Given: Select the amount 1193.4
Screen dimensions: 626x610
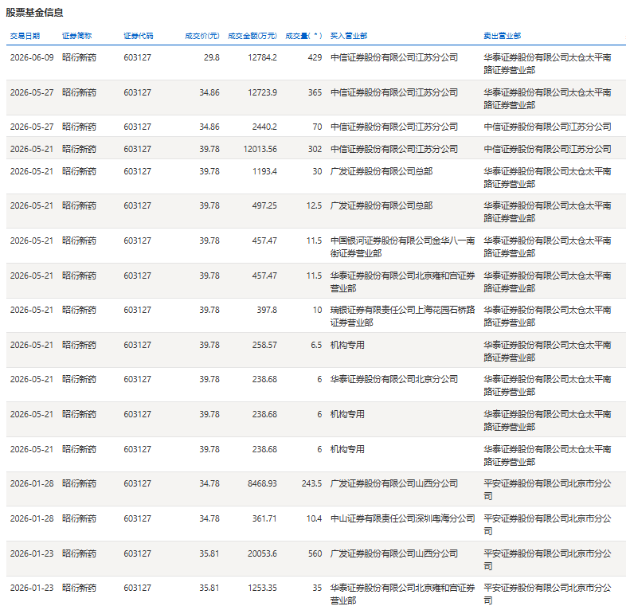Looking at the screenshot, I should [x=264, y=171].
